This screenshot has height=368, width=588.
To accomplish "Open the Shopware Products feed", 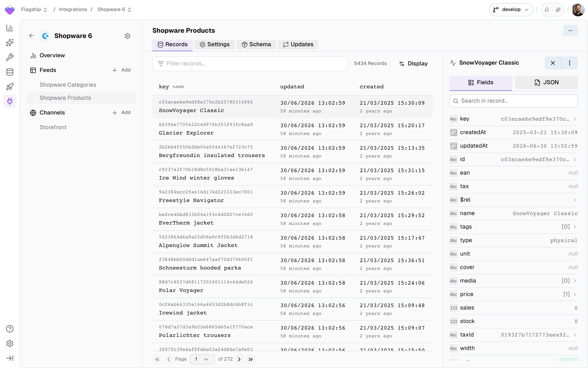I will pyautogui.click(x=81, y=98).
